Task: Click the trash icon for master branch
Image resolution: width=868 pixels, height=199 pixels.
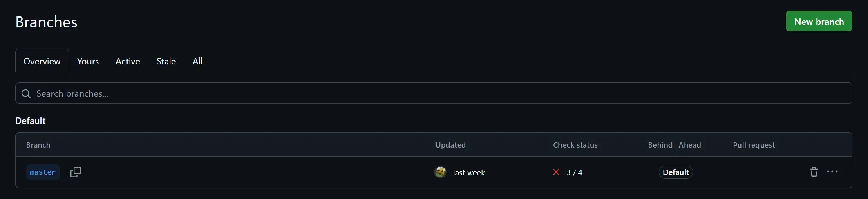Action: click(x=814, y=172)
